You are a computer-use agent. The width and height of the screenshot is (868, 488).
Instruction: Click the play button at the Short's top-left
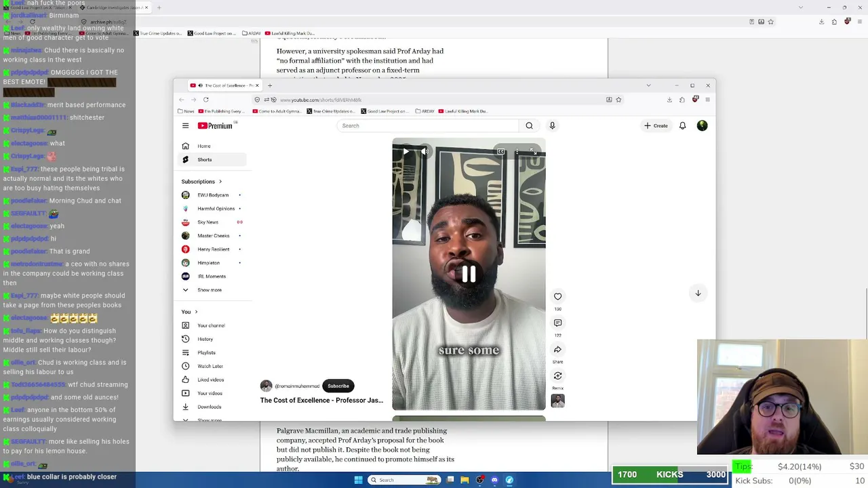tap(406, 151)
